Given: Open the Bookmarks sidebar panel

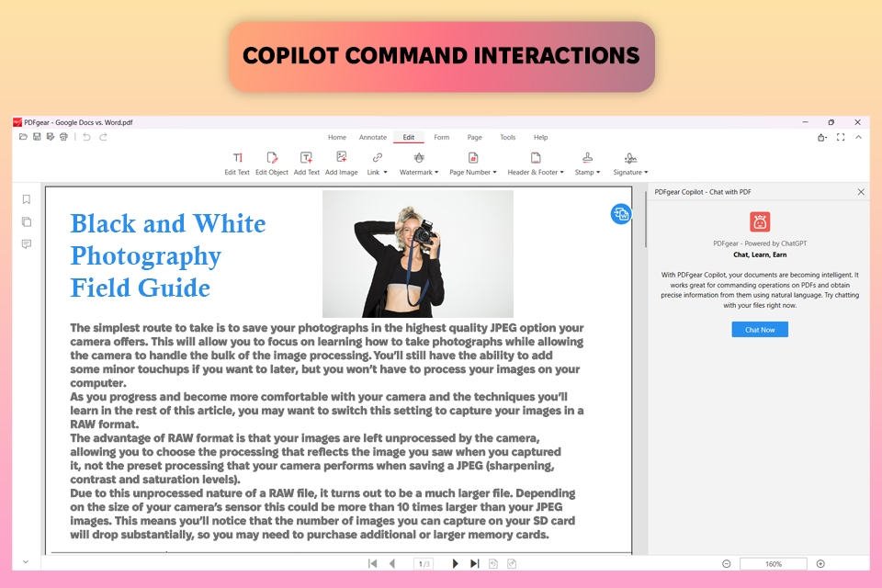Looking at the screenshot, I should click(27, 199).
